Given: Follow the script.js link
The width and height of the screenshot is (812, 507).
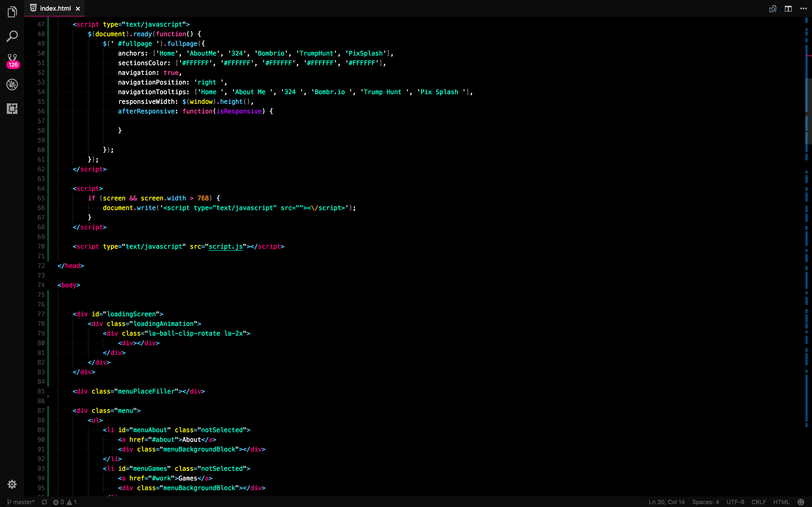Looking at the screenshot, I should [x=225, y=246].
